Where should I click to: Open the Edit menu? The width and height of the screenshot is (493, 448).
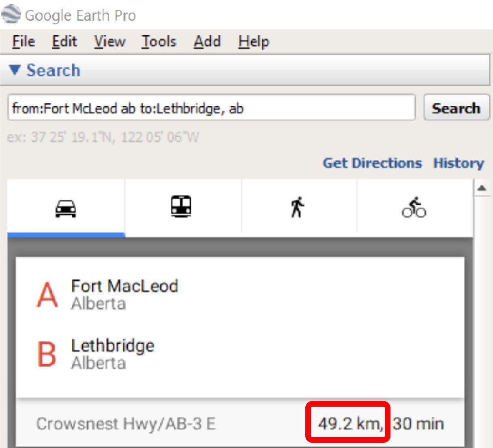(x=64, y=42)
